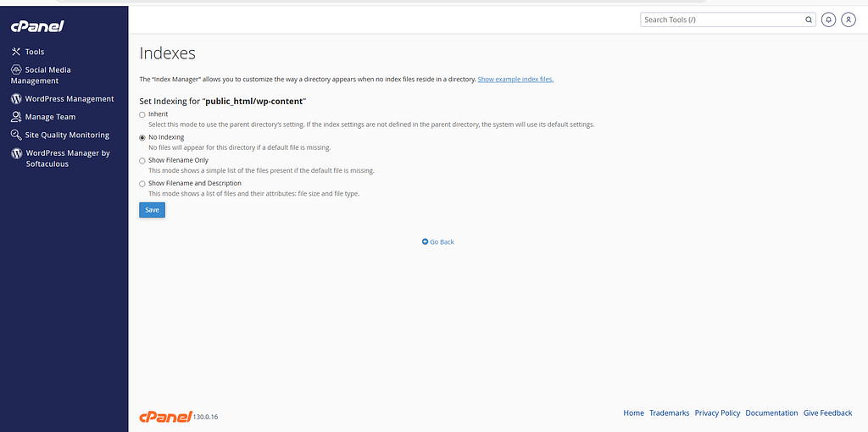Open the user account icon
This screenshot has height=432, width=868.
(x=848, y=20)
